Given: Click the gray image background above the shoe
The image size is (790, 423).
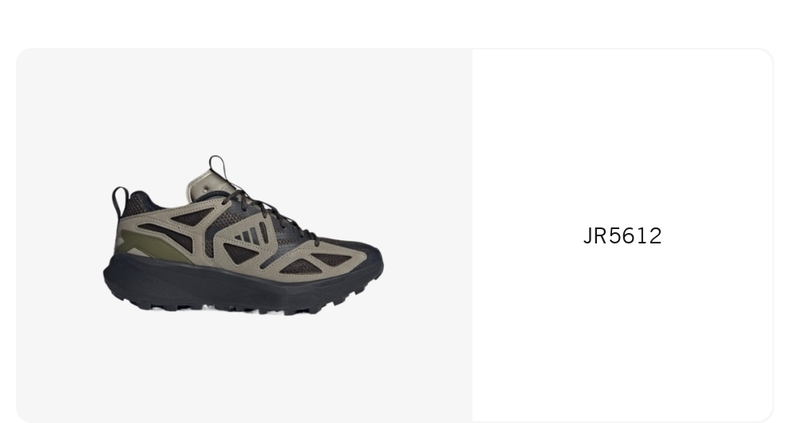Looking at the screenshot, I should 244,101.
